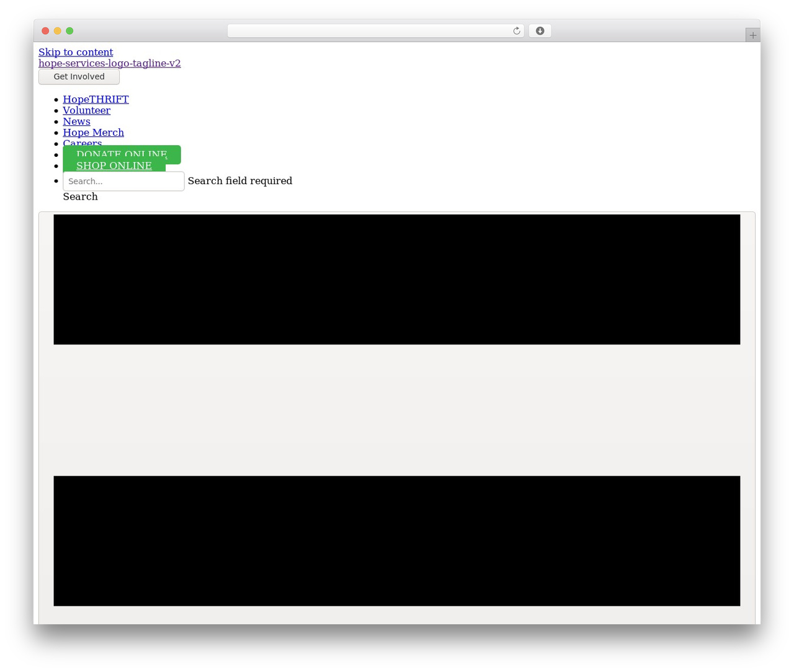Open the hope-services-logo-tagline-v2 link
This screenshot has width=794, height=672.
pos(110,63)
